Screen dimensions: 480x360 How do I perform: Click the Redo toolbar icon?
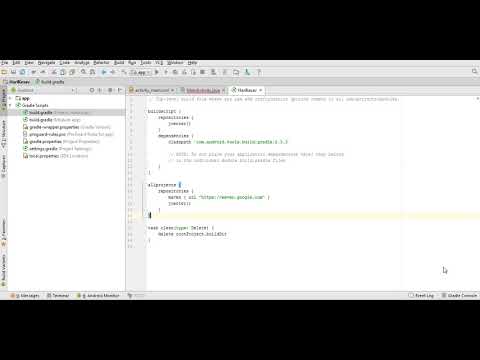(43, 72)
